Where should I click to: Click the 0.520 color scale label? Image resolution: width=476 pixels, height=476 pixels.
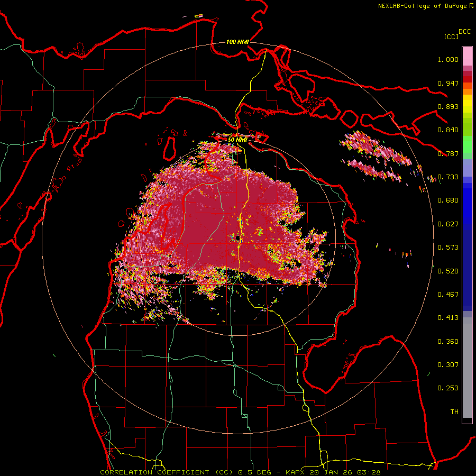448,271
